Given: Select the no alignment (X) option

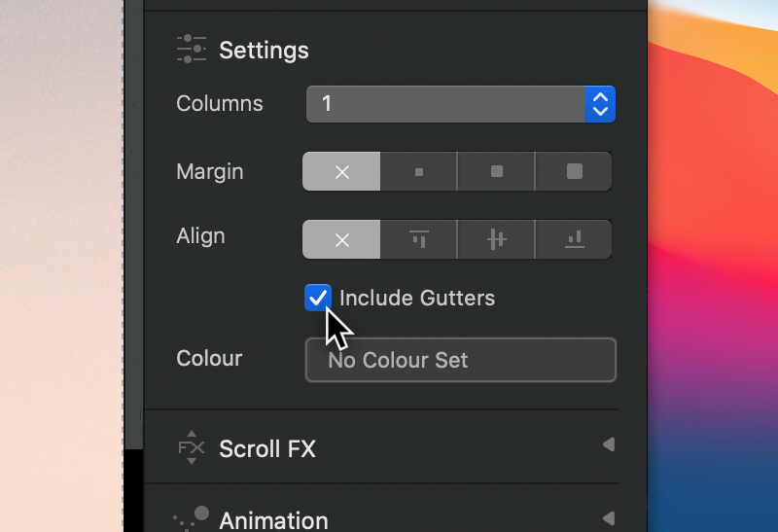Looking at the screenshot, I should coord(341,239).
